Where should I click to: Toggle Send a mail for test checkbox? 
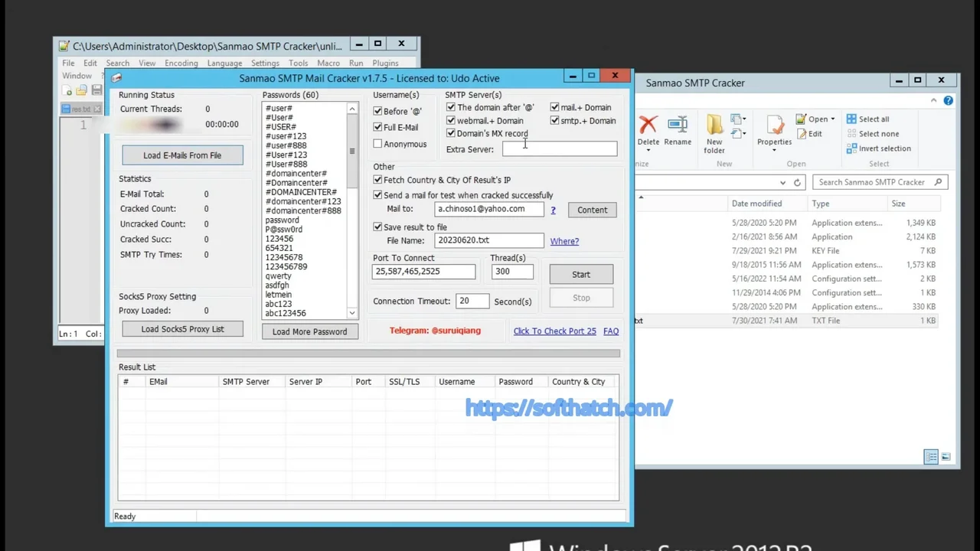click(x=377, y=195)
